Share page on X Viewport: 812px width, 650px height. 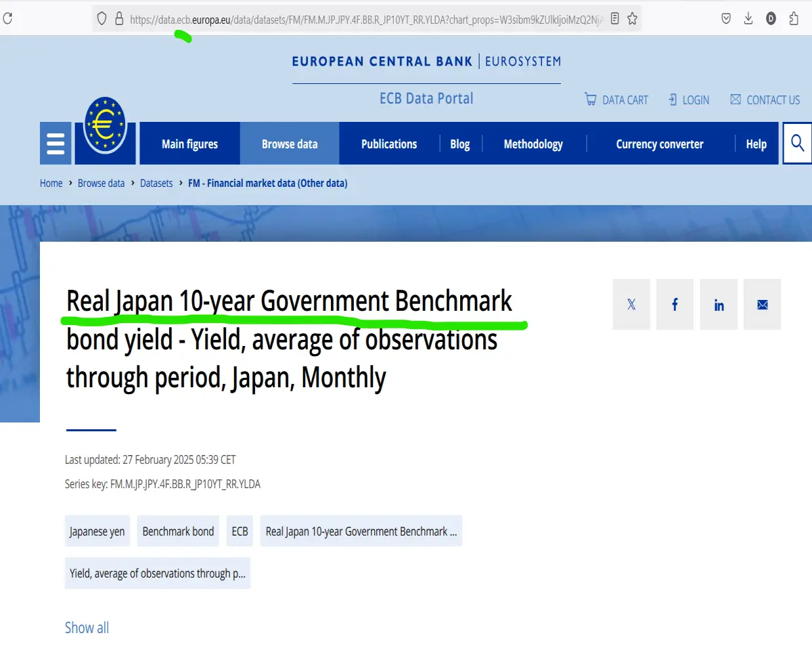tap(631, 304)
